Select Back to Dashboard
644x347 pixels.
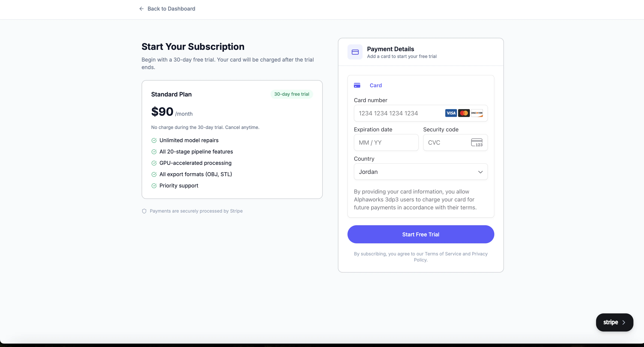[171, 9]
